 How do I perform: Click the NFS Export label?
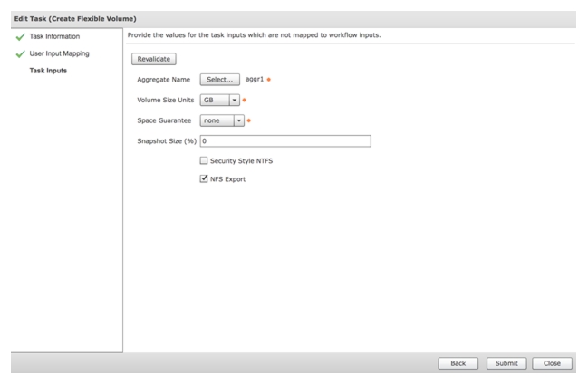point(227,179)
